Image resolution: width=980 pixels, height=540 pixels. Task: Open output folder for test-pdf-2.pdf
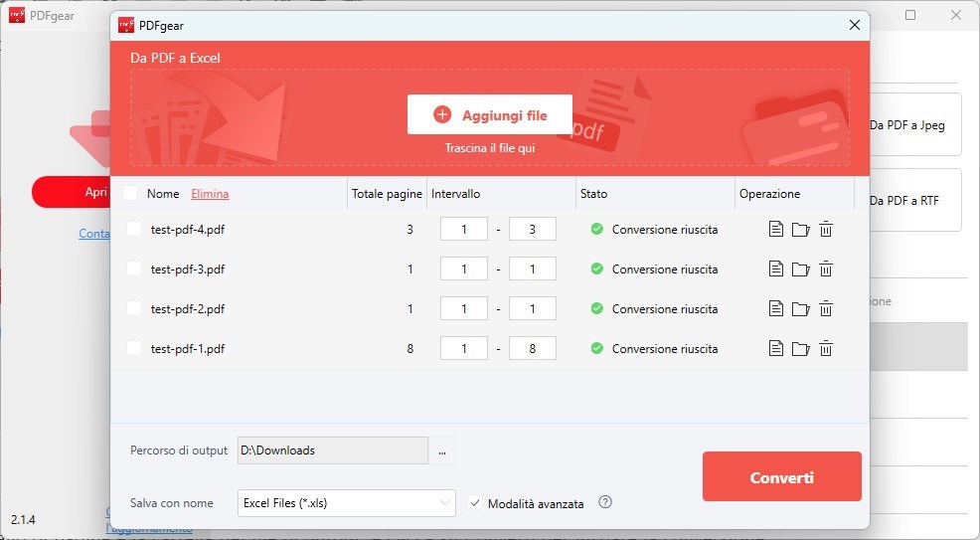pyautogui.click(x=801, y=308)
